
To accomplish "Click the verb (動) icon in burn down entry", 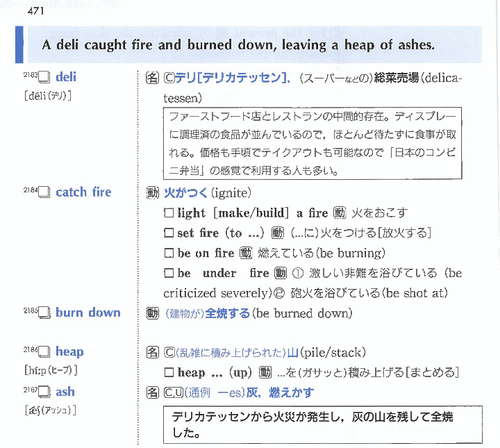I will point(153,313).
